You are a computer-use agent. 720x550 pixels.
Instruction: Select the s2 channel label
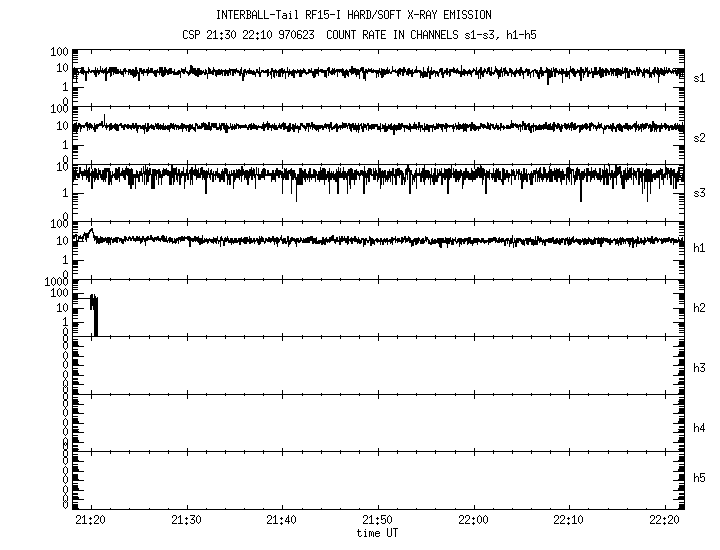click(x=700, y=137)
